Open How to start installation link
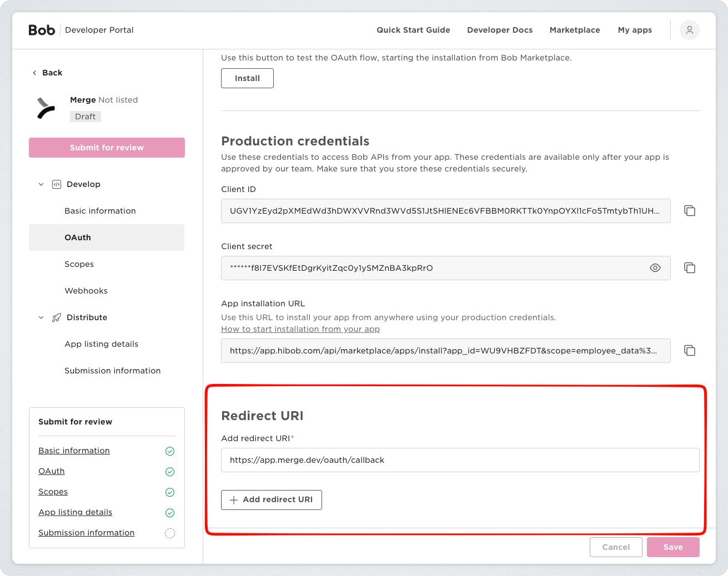The width and height of the screenshot is (728, 576). [300, 329]
